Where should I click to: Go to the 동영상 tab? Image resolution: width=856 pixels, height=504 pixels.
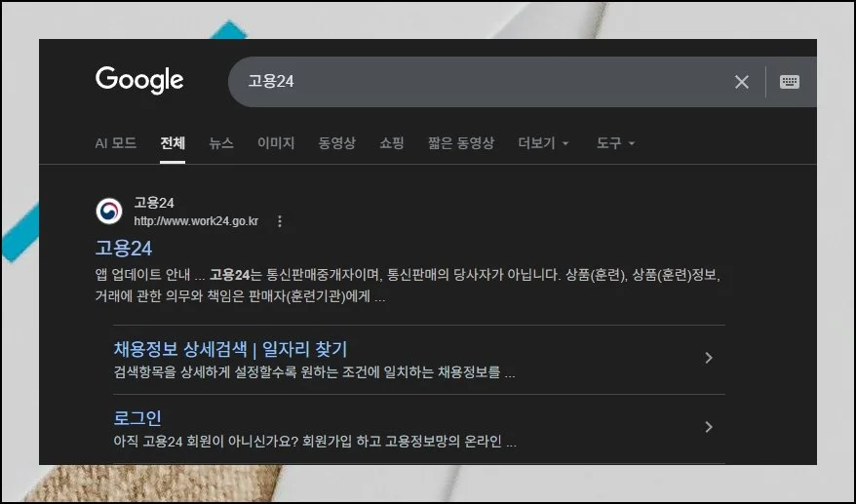[x=337, y=143]
